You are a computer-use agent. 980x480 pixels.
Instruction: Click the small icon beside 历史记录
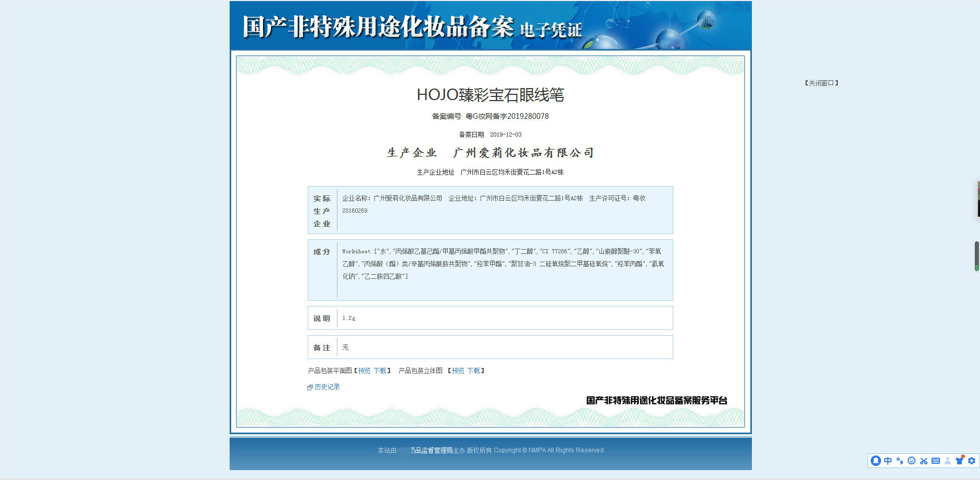click(x=310, y=387)
